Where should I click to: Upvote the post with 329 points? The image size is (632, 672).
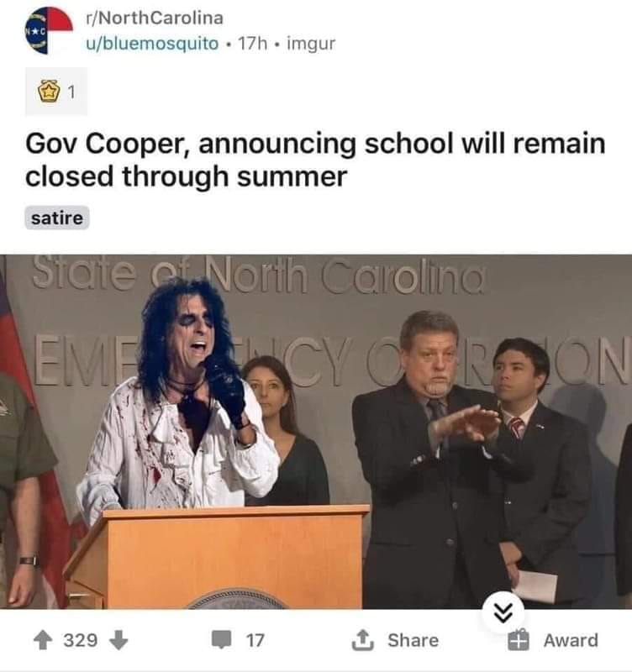coord(43,640)
